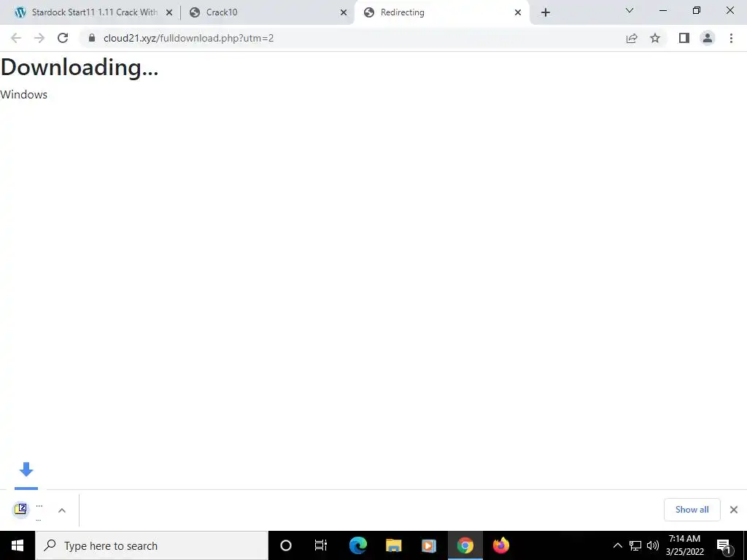Close the Redirecting tab
This screenshot has height=560, width=747.
(x=518, y=12)
